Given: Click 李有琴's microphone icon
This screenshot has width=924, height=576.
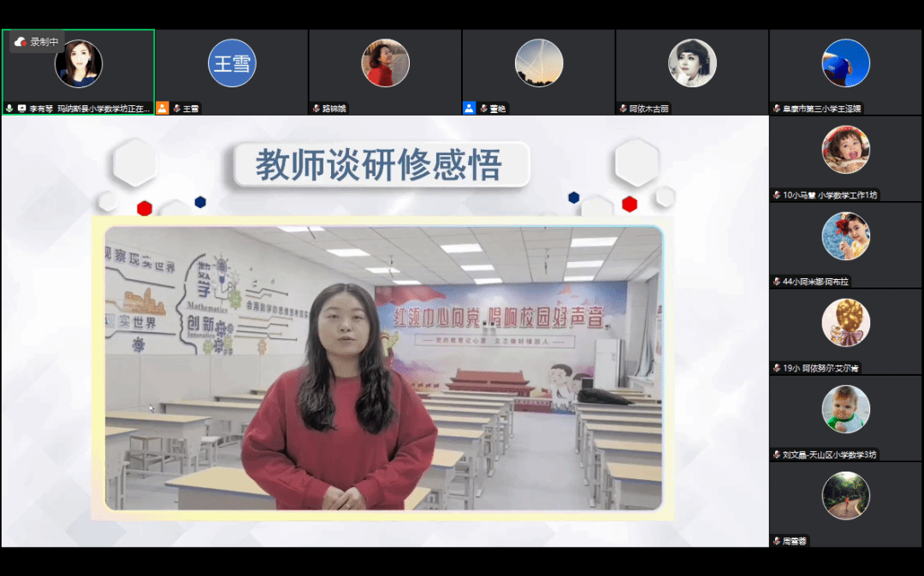Looking at the screenshot, I should pos(9,109).
